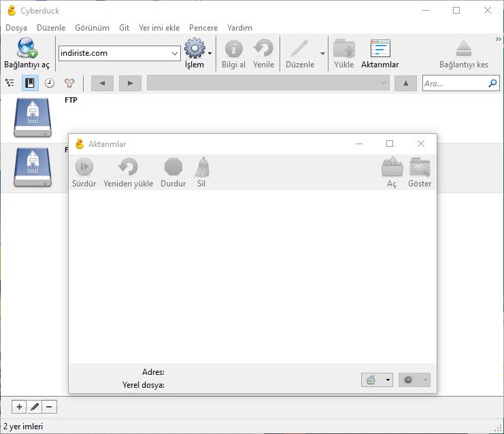Screen dimensions: 504x434
Task: Maximize the Aktarımlar window
Action: (390, 144)
